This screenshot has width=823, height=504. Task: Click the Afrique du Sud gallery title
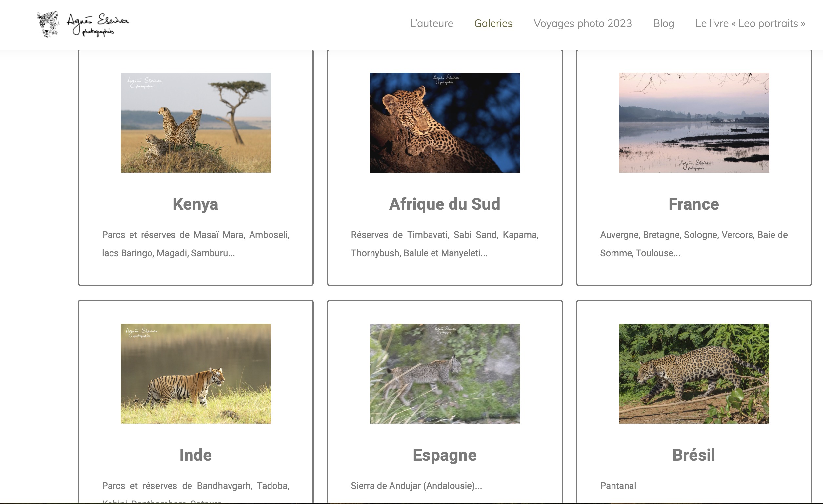tap(445, 204)
